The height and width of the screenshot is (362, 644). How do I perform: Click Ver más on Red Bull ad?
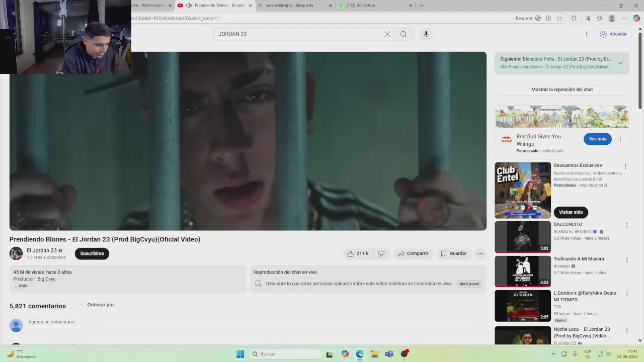598,139
